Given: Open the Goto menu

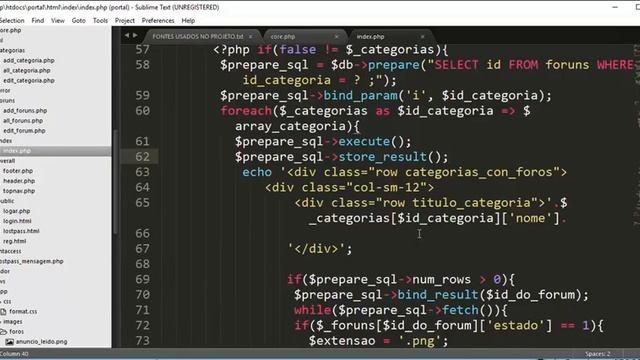Looking at the screenshot, I should [78, 20].
